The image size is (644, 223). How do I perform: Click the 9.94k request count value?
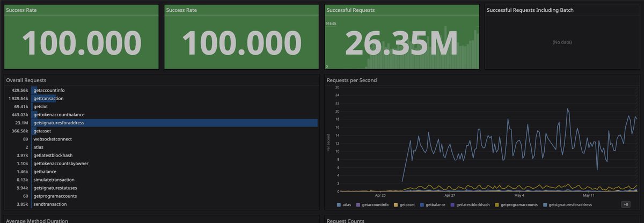pos(22,188)
